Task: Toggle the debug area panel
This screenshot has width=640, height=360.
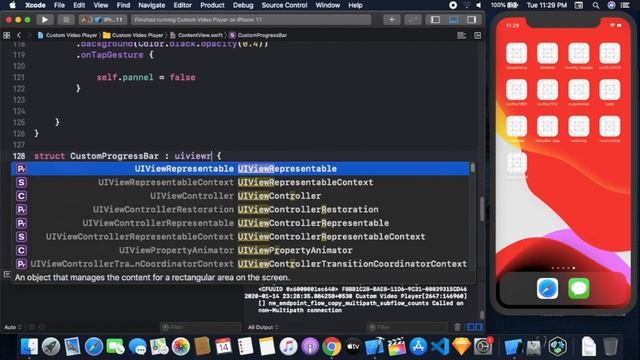Action: pyautogui.click(x=453, y=20)
